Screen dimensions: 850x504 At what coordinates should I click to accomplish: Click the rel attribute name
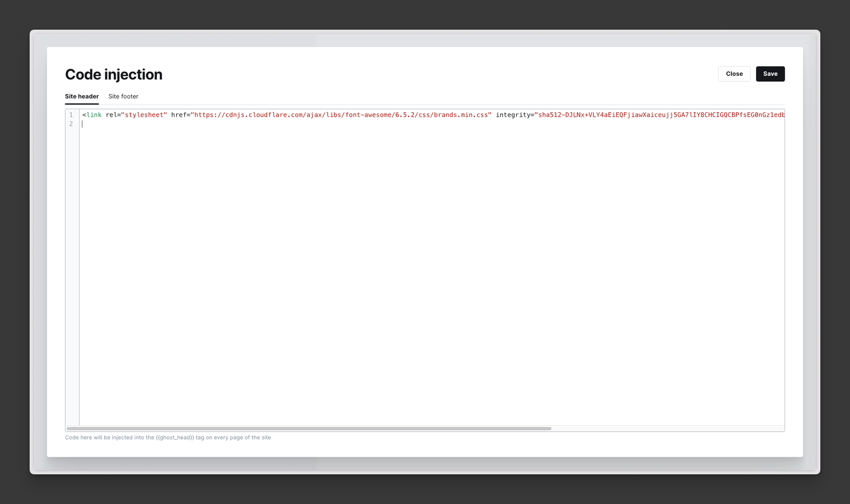[x=112, y=115]
